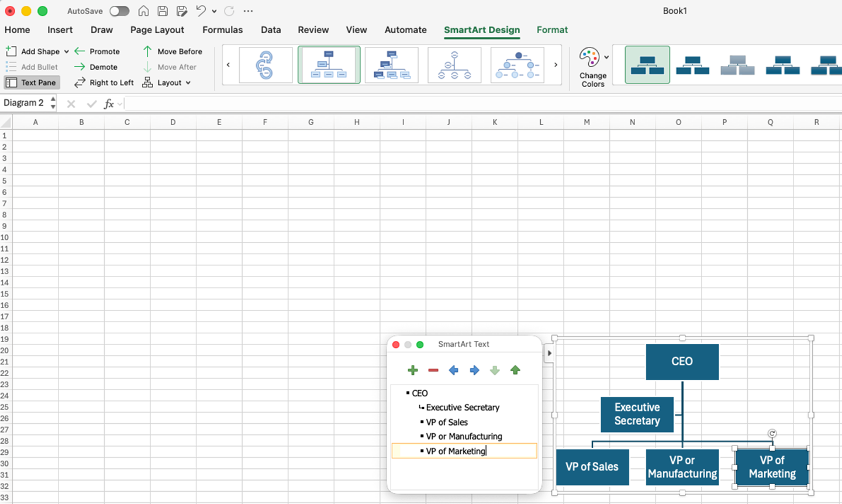Click the Redo icon in the title bar

229,11
